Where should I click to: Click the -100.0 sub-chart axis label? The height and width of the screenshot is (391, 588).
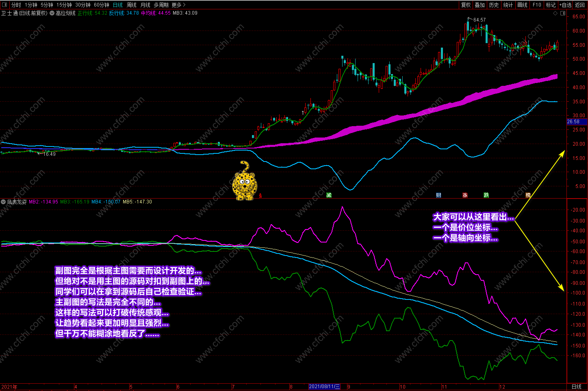tap(578, 293)
